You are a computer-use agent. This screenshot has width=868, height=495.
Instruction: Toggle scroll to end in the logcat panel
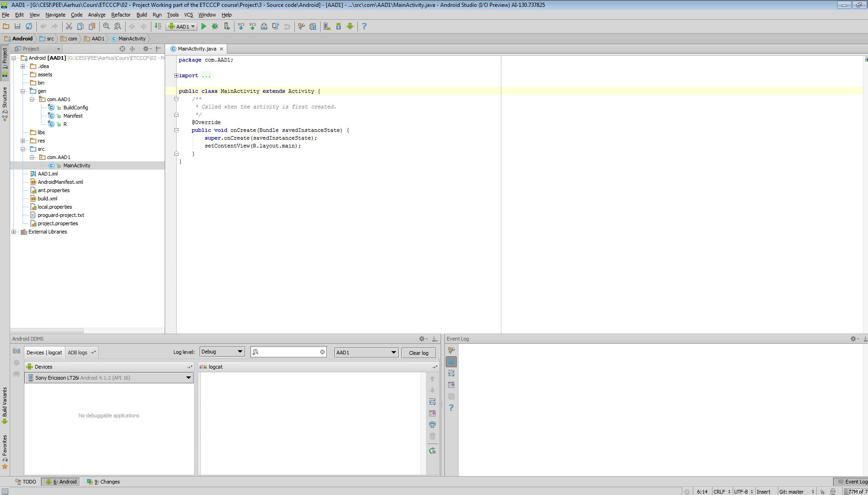(x=432, y=413)
